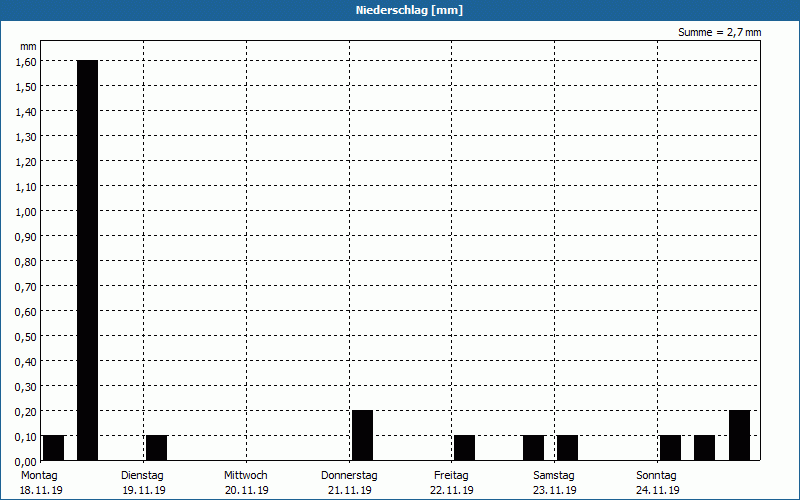Viewport: 800px width, 500px height.
Task: Select the 0,10 y-axis label
Action: (x=26, y=437)
